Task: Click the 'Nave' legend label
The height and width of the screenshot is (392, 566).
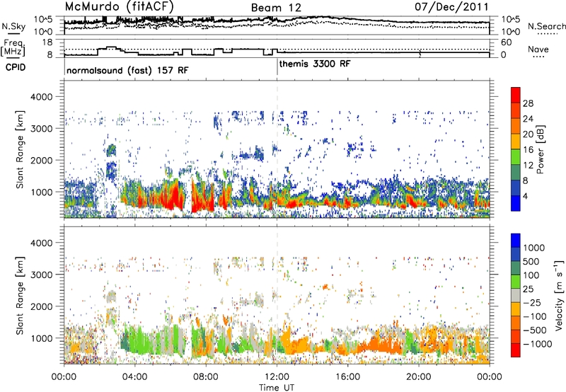Action: 538,49
